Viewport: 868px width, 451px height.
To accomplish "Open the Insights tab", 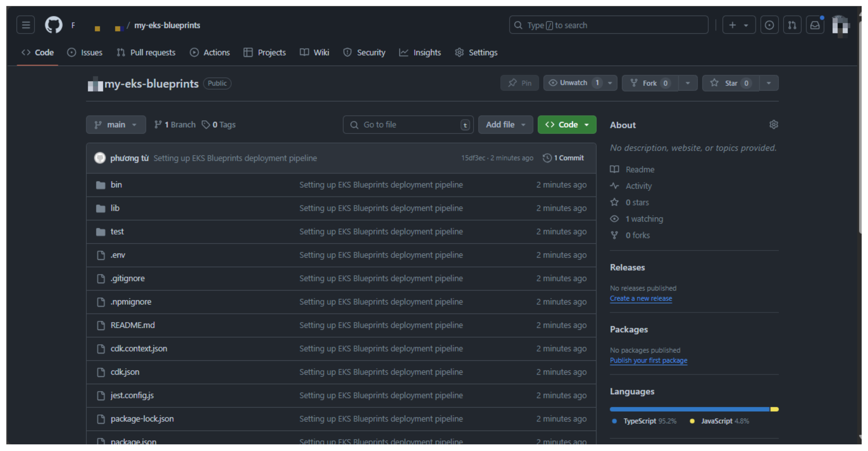I will pos(420,53).
